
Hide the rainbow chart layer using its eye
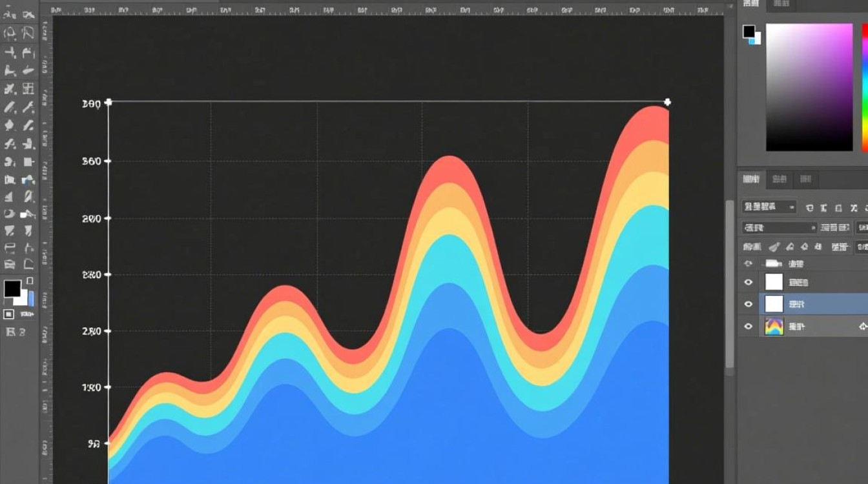[749, 327]
